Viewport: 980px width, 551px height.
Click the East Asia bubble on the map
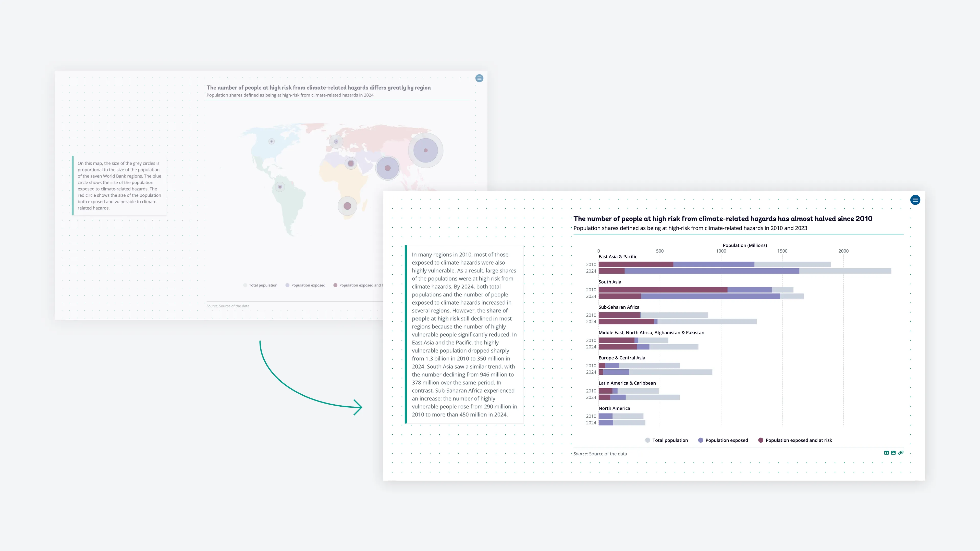click(x=425, y=150)
